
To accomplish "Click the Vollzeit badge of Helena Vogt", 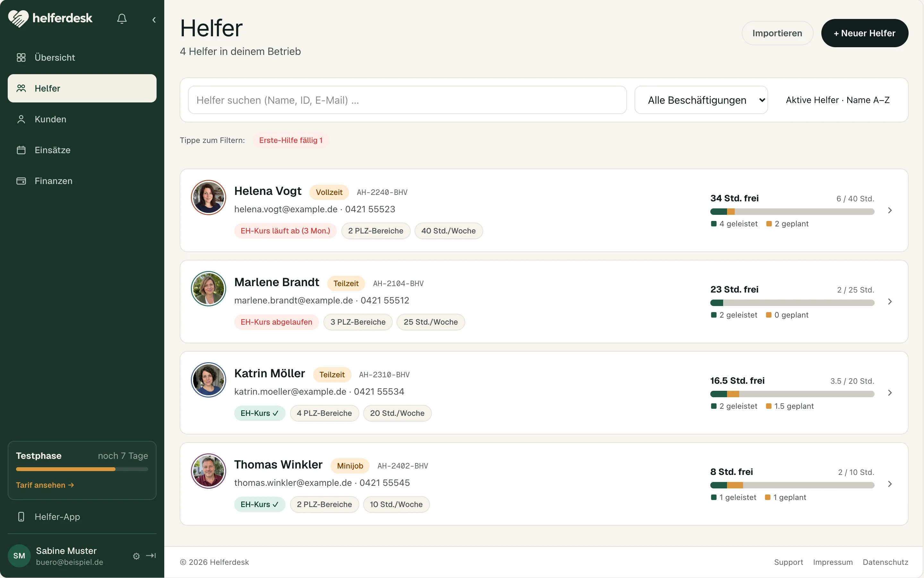I will pos(329,192).
